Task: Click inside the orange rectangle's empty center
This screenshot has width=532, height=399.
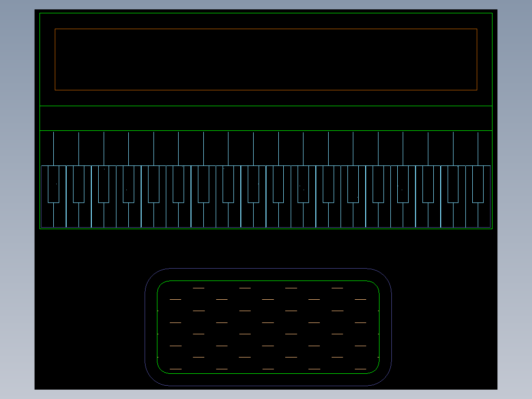Action: (x=266, y=59)
